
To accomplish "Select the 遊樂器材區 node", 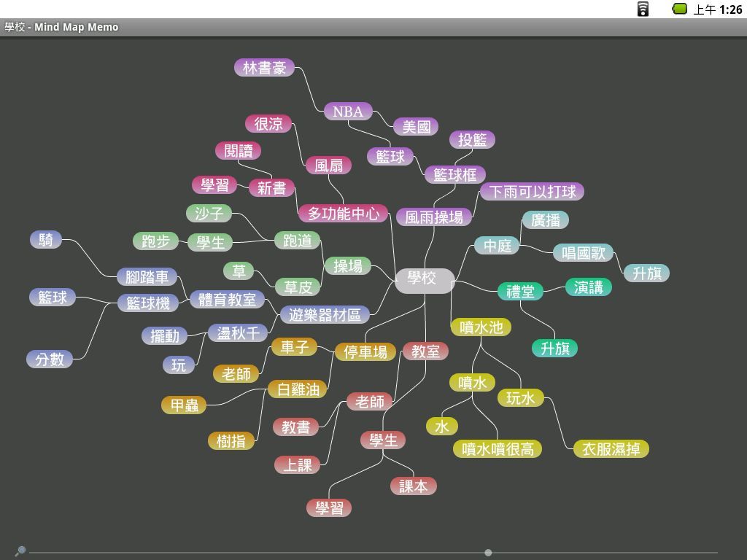I will [325, 315].
